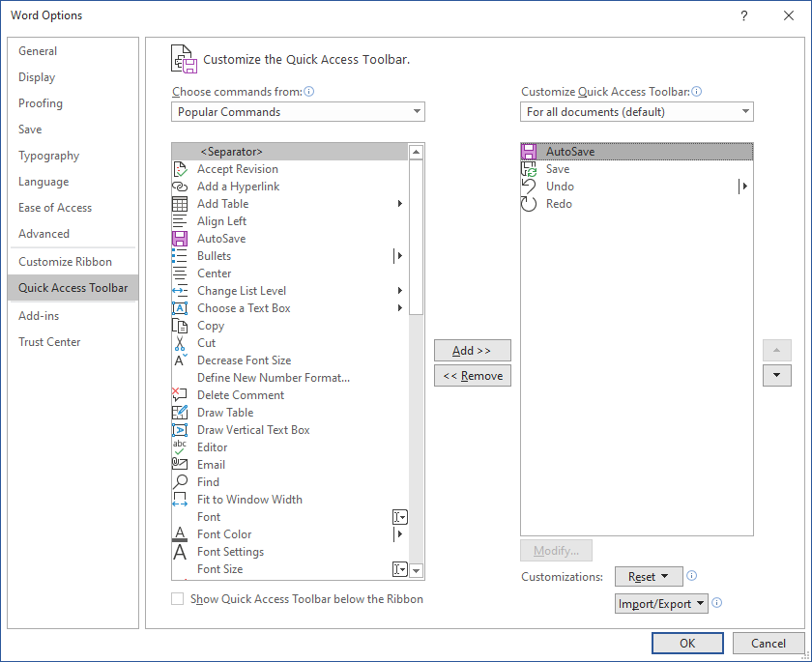Select the Center alignment icon

tap(180, 273)
